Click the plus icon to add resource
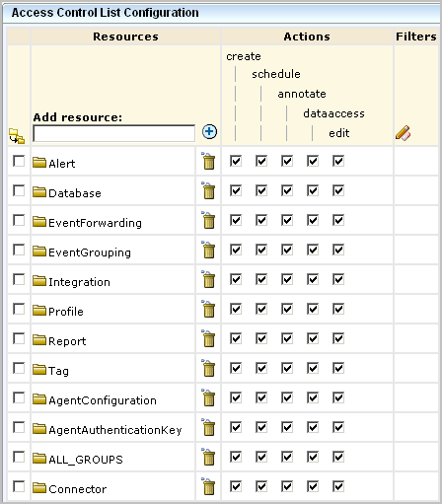The image size is (442, 504). (209, 132)
